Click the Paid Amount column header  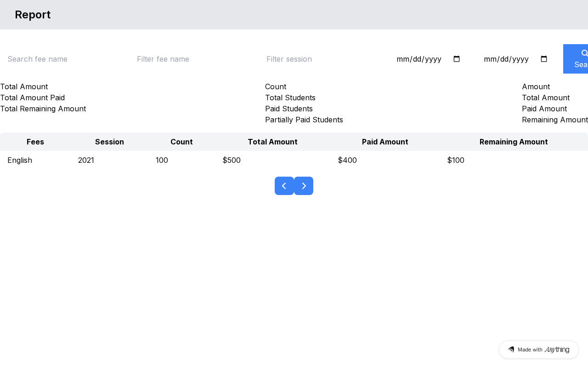pyautogui.click(x=385, y=142)
